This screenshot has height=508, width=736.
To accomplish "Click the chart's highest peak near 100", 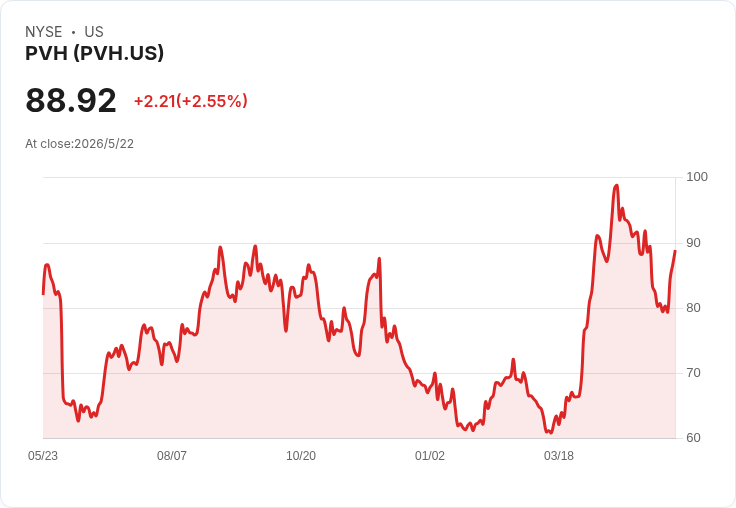I will click(616, 186).
